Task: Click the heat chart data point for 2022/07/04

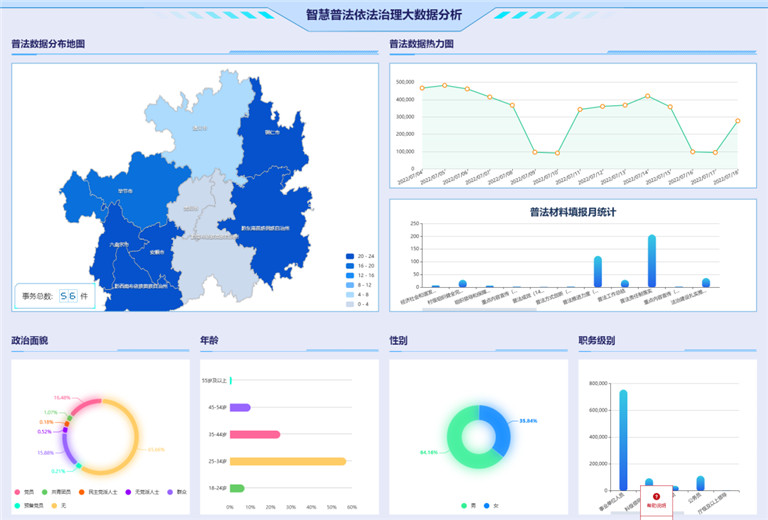Action: [x=422, y=88]
